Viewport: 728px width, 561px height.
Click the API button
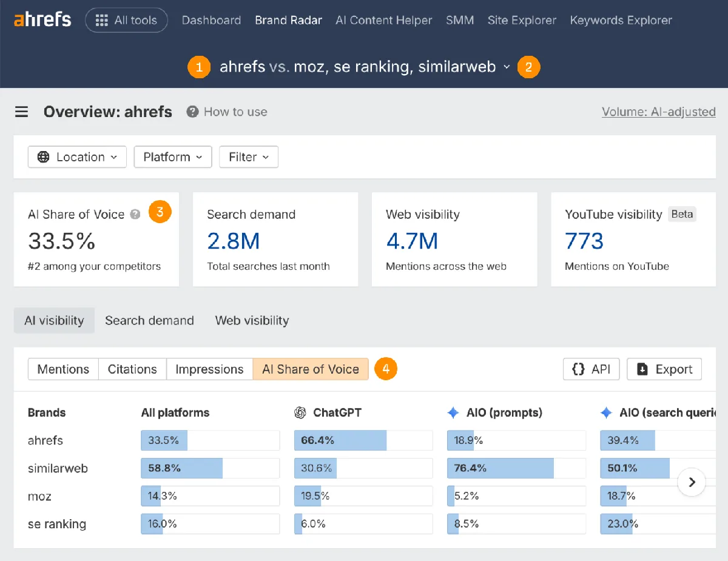[x=591, y=369]
